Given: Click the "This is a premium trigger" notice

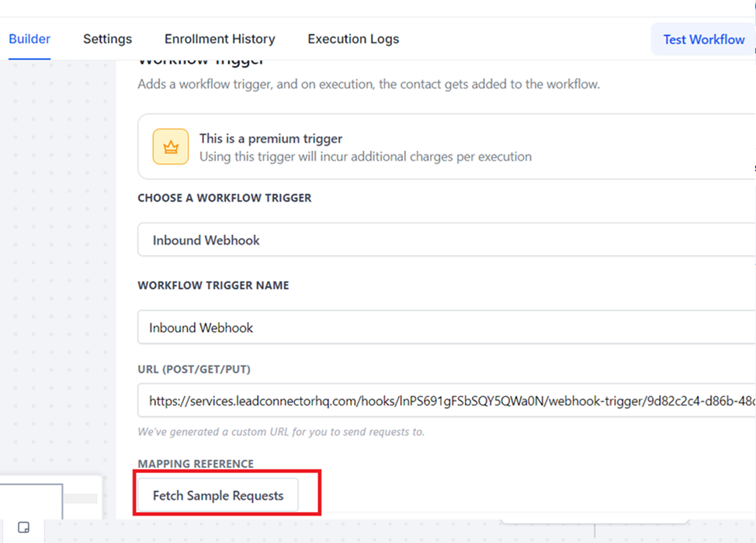Looking at the screenshot, I should (365, 147).
